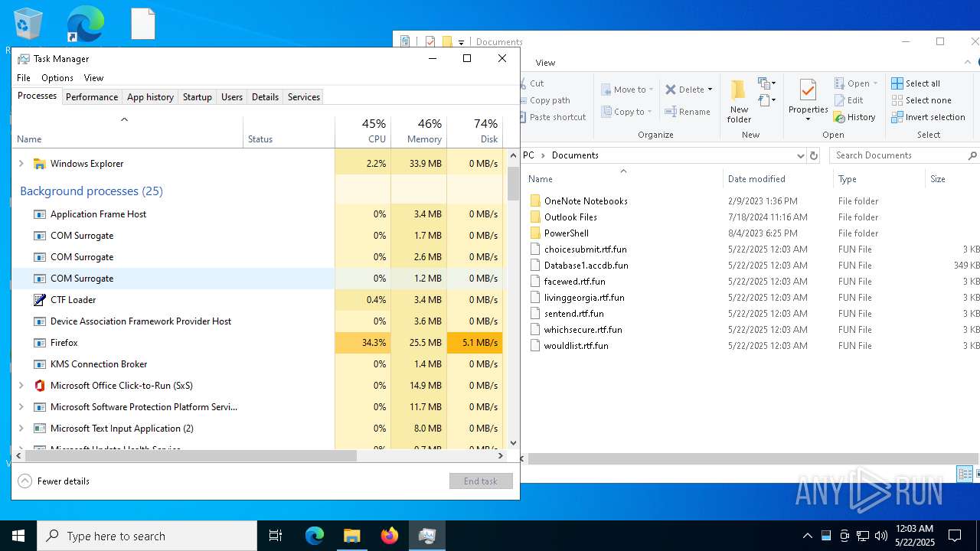Click New folder icon in Explorer
The width and height of the screenshot is (980, 551).
(x=739, y=90)
